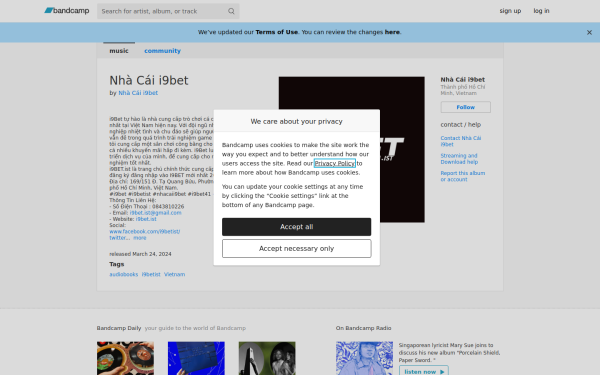Click the released March 24, 2024 text
The image size is (600, 375).
tap(140, 254)
